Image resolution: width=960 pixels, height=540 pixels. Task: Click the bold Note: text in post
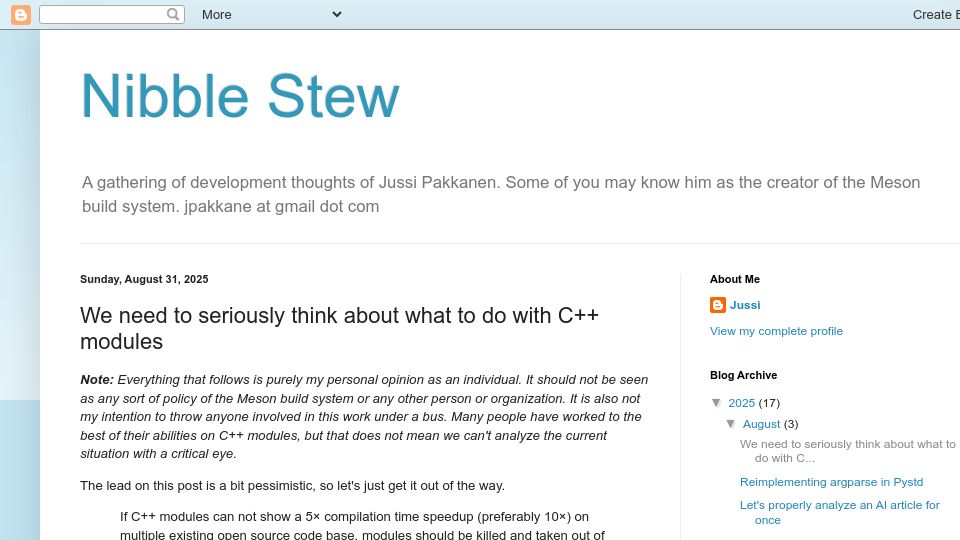click(x=97, y=380)
